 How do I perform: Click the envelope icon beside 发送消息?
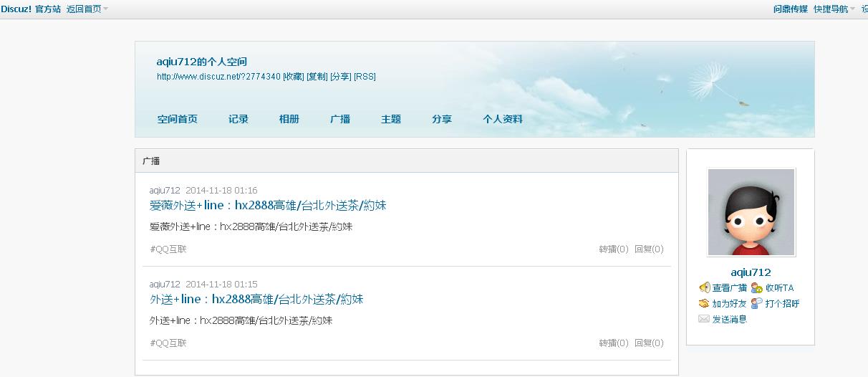pyautogui.click(x=704, y=319)
